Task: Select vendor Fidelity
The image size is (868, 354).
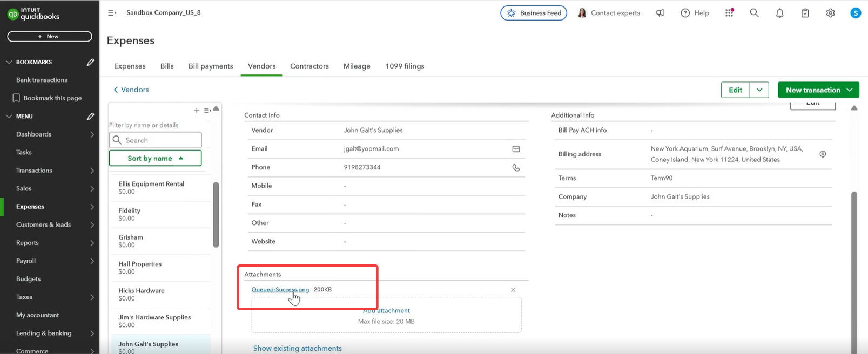Action: [160, 214]
